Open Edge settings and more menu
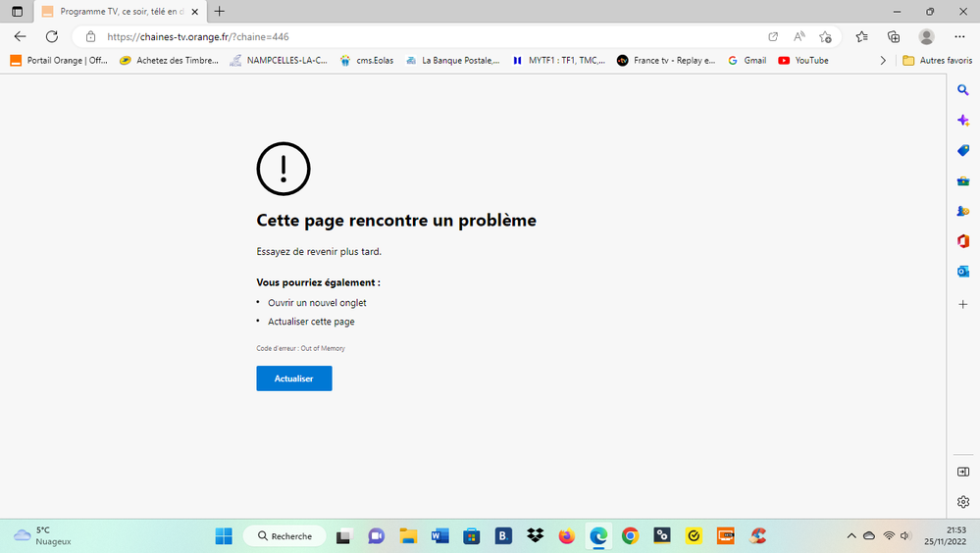Screen dimensions: 980x553 coord(959,36)
